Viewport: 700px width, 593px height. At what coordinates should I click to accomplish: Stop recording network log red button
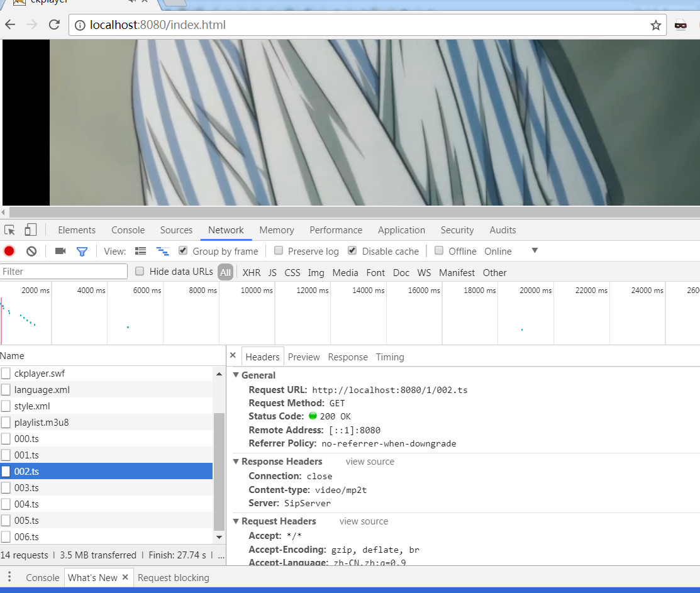(9, 251)
